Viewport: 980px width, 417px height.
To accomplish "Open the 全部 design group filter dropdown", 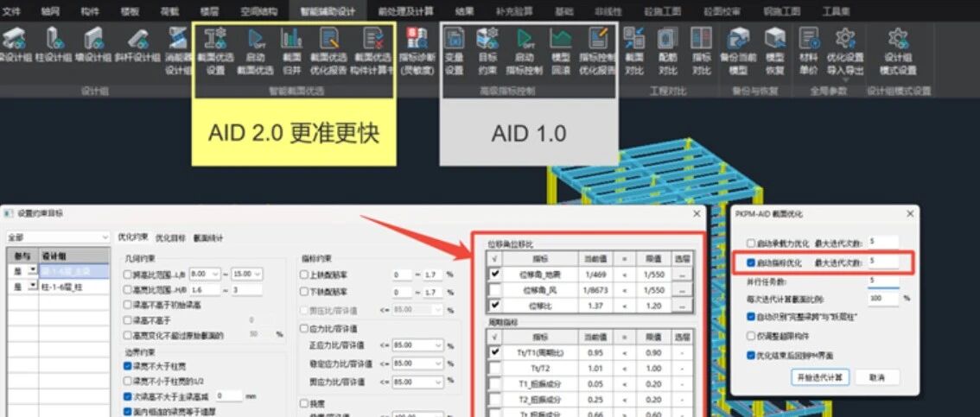I will [x=58, y=237].
